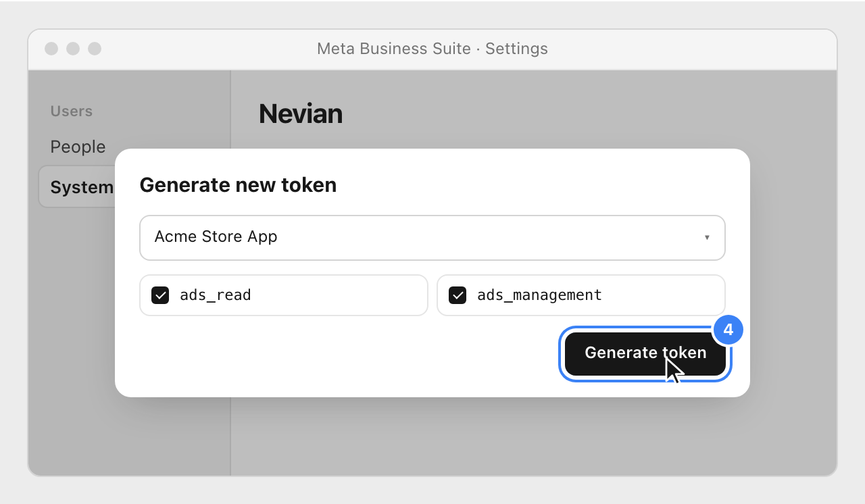865x504 pixels.
Task: Select People in the settings sidebar
Action: coord(78,147)
